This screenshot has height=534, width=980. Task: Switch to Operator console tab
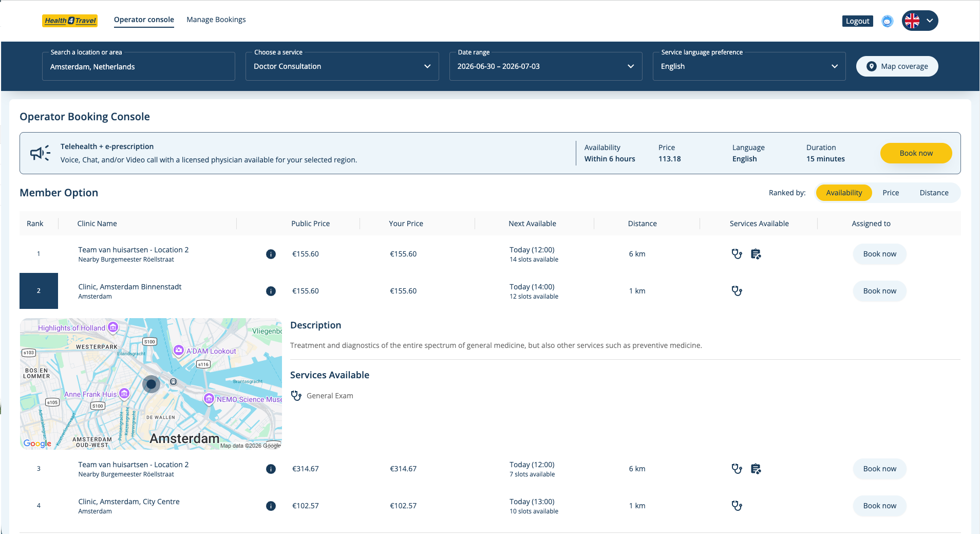point(144,20)
